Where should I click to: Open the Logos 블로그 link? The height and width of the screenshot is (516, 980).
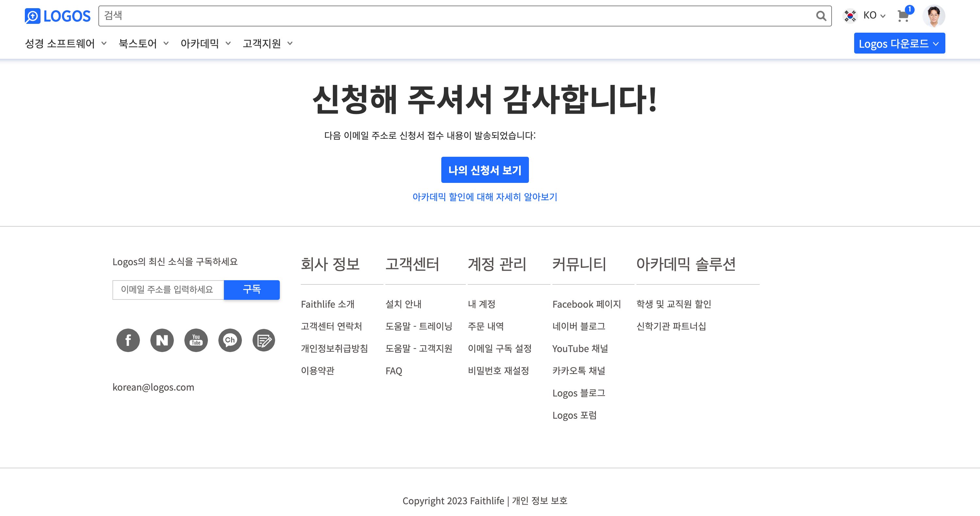click(x=579, y=393)
